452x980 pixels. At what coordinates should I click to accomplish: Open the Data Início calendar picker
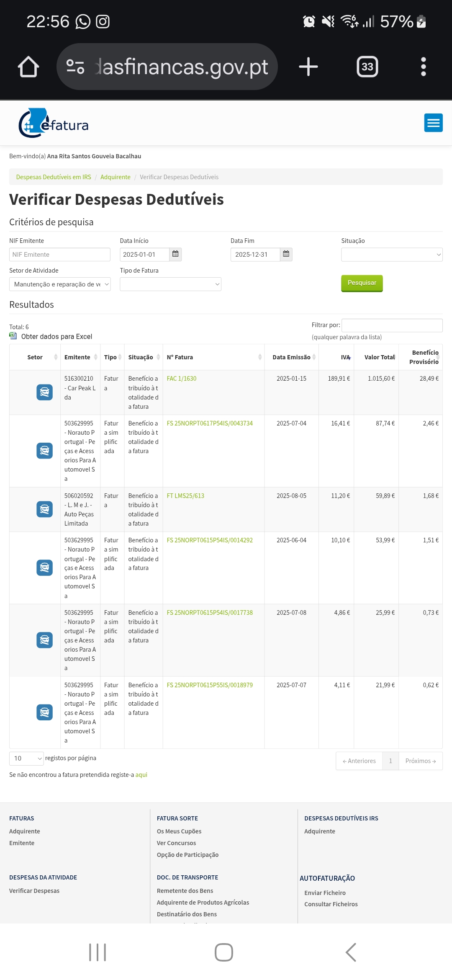pyautogui.click(x=175, y=254)
